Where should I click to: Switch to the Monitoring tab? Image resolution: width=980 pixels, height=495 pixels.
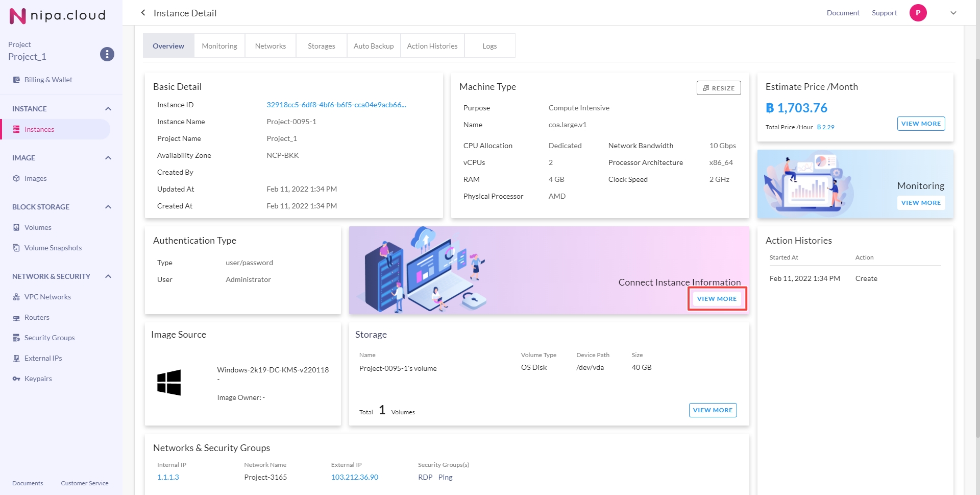click(219, 46)
